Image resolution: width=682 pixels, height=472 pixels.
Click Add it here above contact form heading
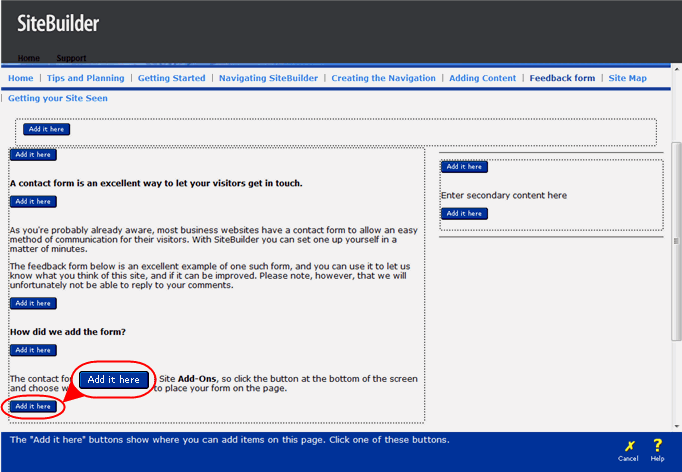(33, 154)
